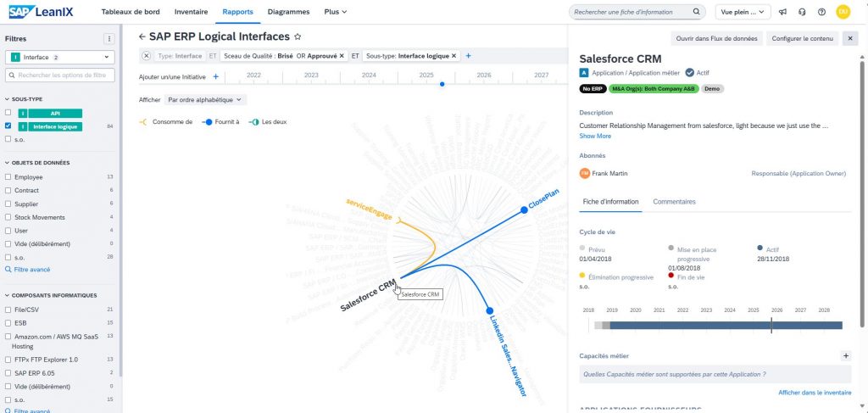Click the timeline slider handle at 2025

pyautogui.click(x=441, y=84)
